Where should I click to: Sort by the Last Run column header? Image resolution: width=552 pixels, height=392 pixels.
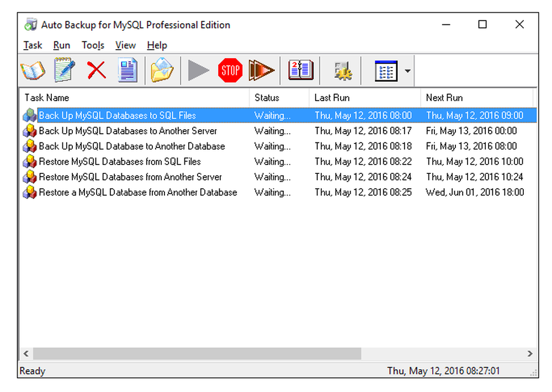coord(365,98)
